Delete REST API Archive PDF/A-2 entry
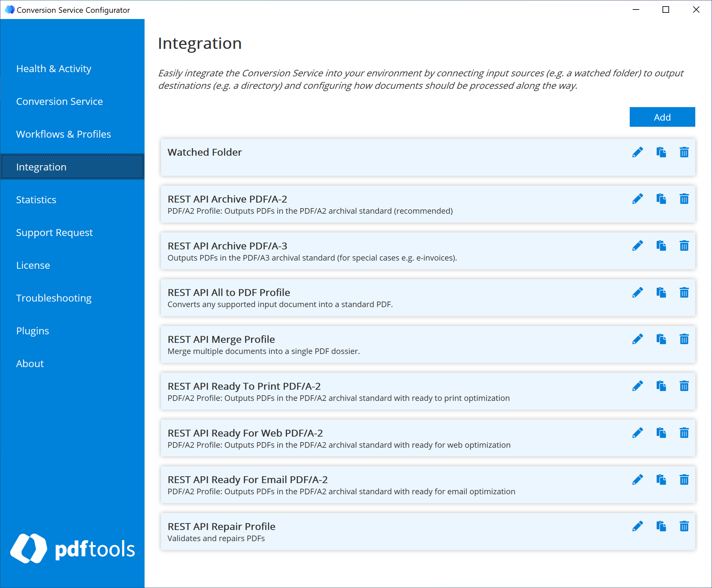This screenshot has height=588, width=712. [684, 199]
